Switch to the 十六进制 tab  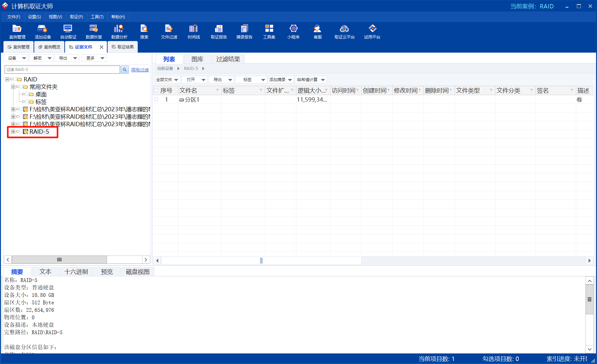tap(76, 272)
